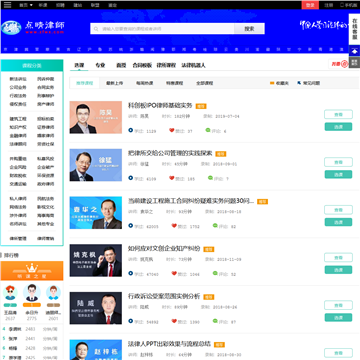
Task: Open 陆威 course thumbnail
Action: (96, 308)
